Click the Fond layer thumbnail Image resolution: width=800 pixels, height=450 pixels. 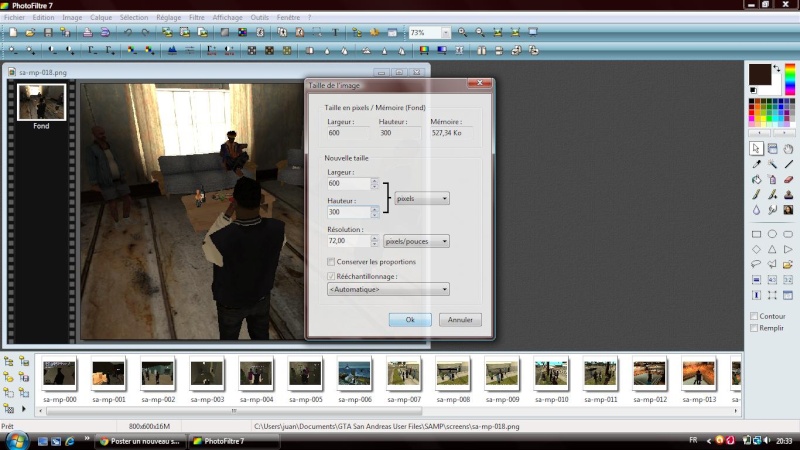(41, 102)
